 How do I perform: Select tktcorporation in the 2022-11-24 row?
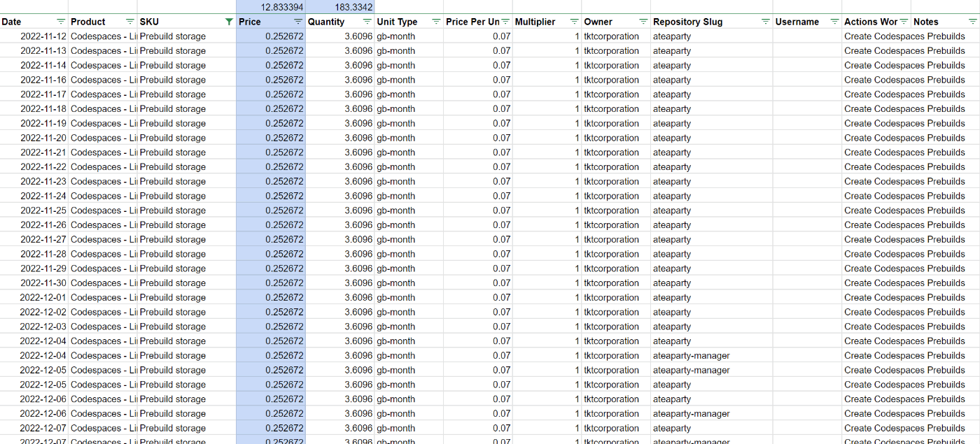coord(616,196)
